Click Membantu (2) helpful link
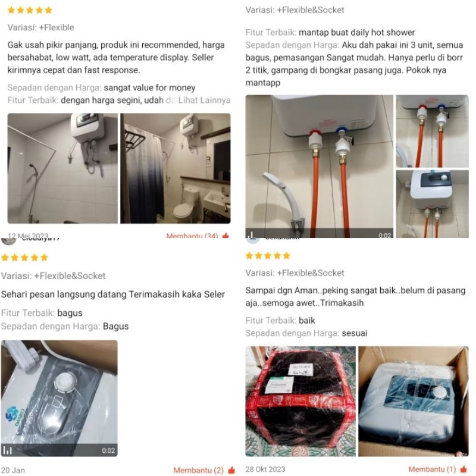Image resolution: width=476 pixels, height=476 pixels. pyautogui.click(x=198, y=470)
